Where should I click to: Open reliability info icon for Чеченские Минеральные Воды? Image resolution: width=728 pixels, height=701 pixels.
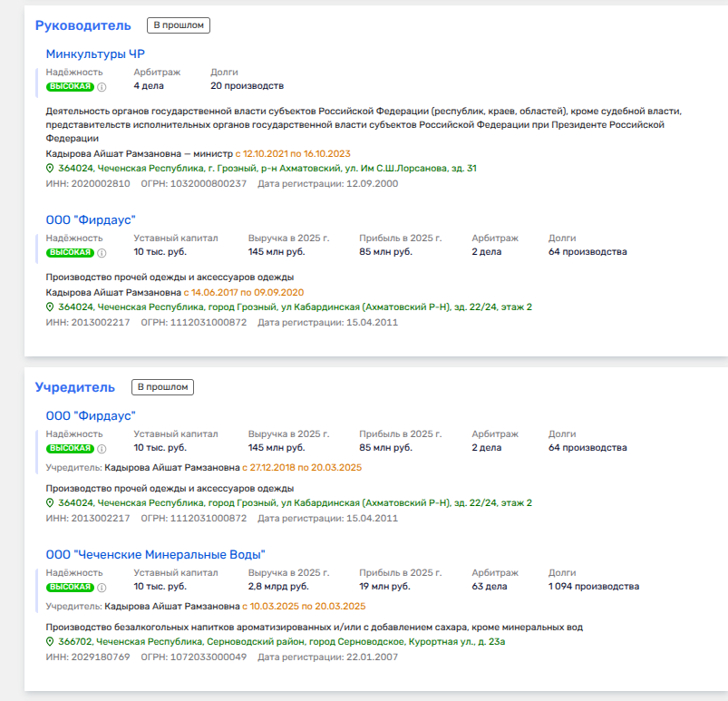pyautogui.click(x=102, y=588)
